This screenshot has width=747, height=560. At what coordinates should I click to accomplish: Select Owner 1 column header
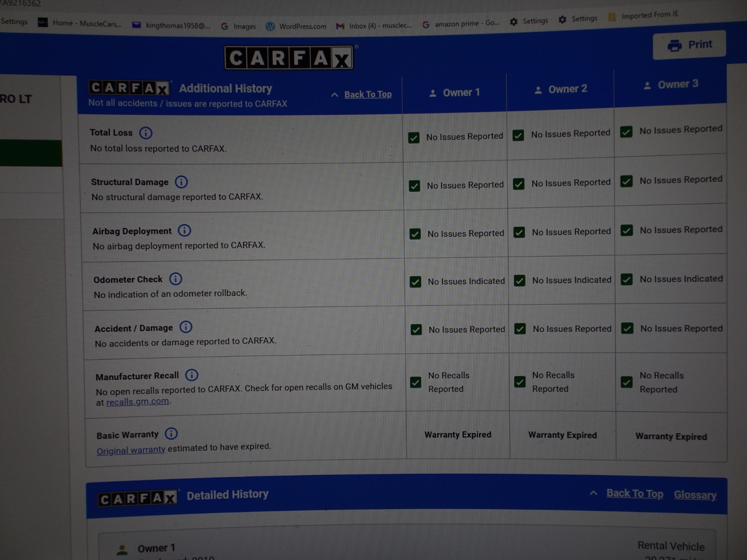(454, 93)
